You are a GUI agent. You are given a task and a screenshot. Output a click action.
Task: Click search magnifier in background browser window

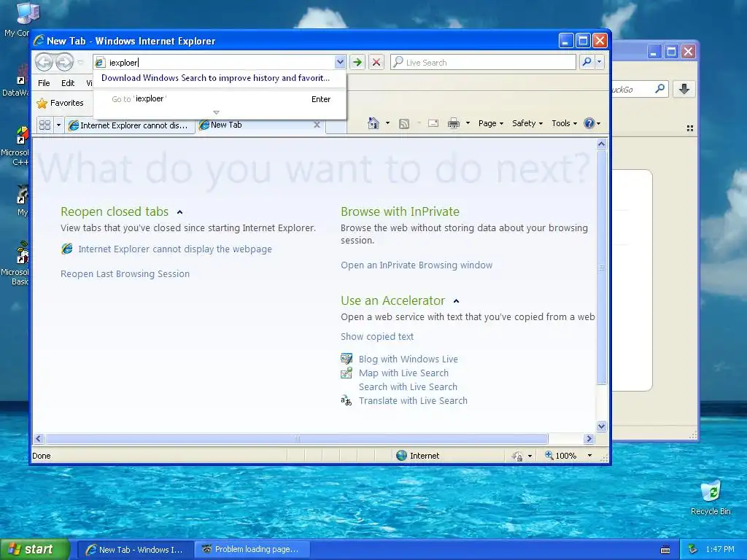click(x=659, y=88)
